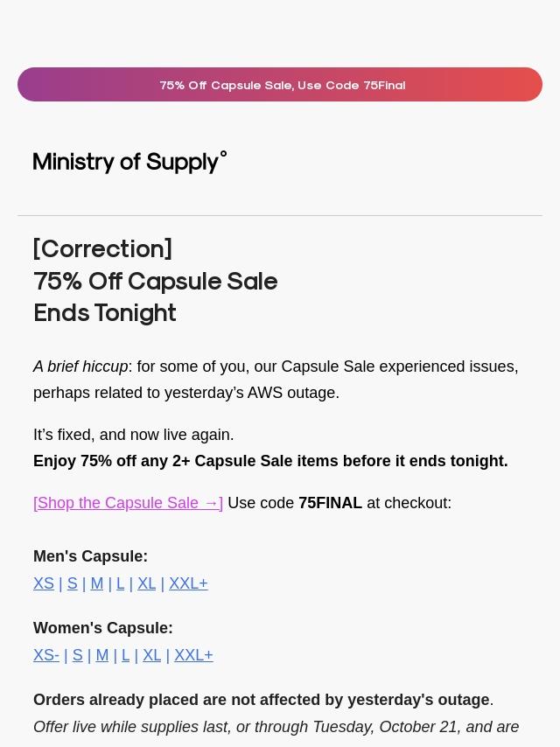Select XS- under Women's Capsule
Screen dimensions: 560x747
[46, 655]
